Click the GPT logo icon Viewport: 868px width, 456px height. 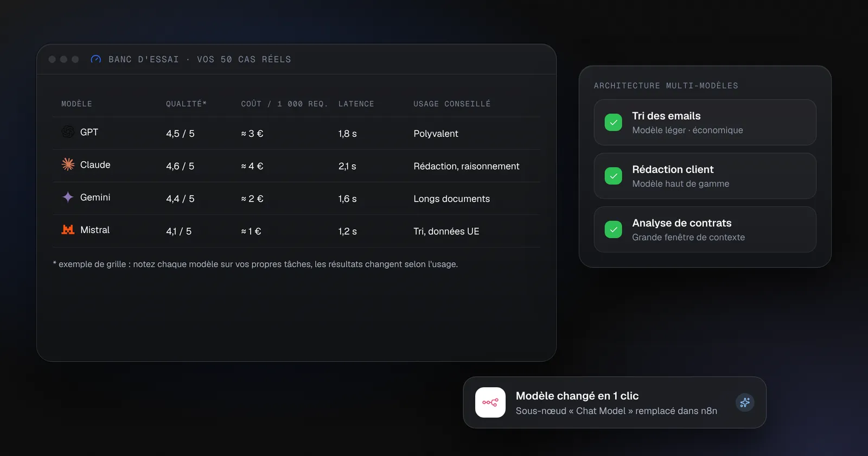pos(68,132)
